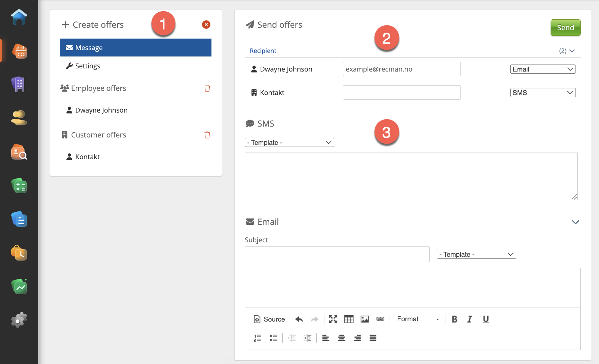599x364 pixels.
Task: Toggle Source view in the email editor
Action: 269,319
